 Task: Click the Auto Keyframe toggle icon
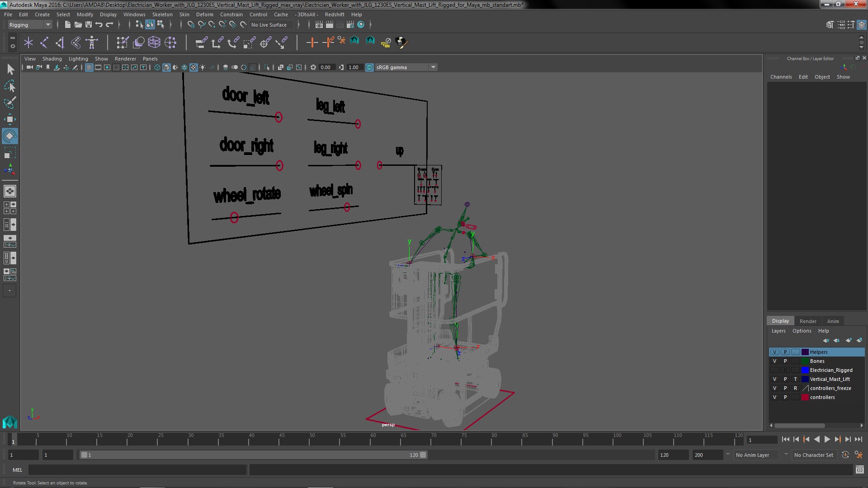pyautogui.click(x=845, y=455)
